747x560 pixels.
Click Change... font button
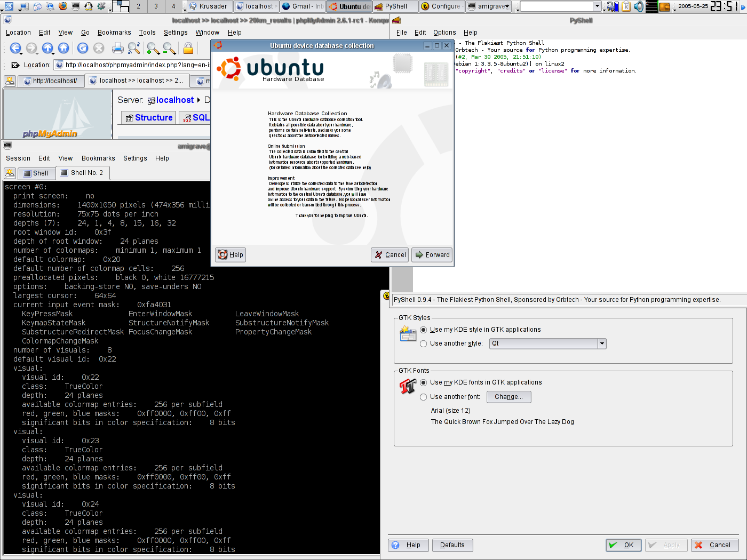point(508,397)
